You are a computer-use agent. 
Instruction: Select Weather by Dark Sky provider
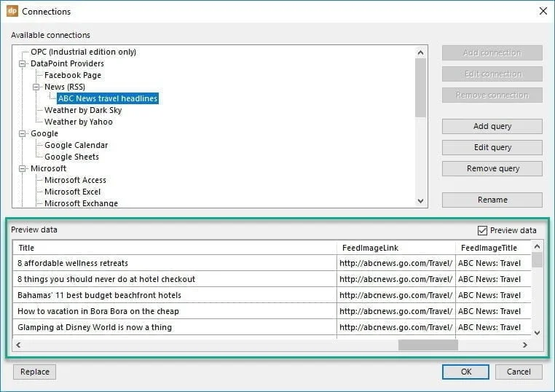(83, 110)
